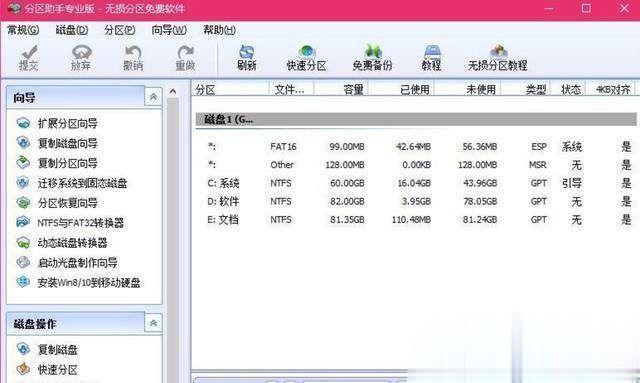Click the sidebar scroll-up arrow

tap(173, 91)
